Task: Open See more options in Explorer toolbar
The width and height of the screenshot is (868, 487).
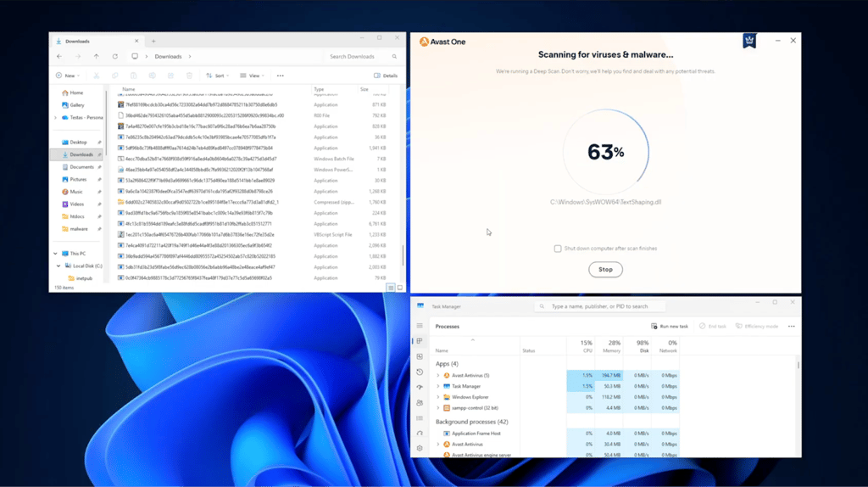Action: coord(280,76)
